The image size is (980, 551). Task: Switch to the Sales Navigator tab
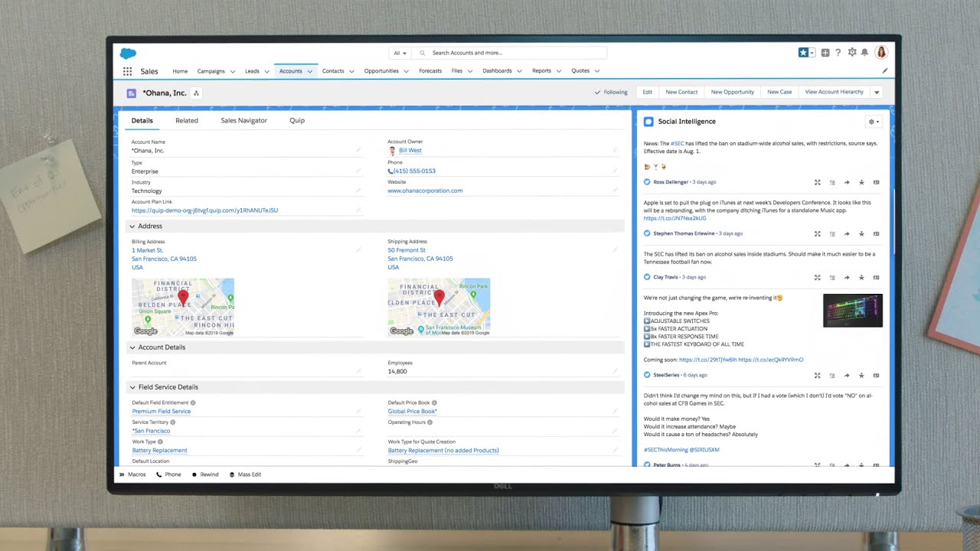pos(244,121)
